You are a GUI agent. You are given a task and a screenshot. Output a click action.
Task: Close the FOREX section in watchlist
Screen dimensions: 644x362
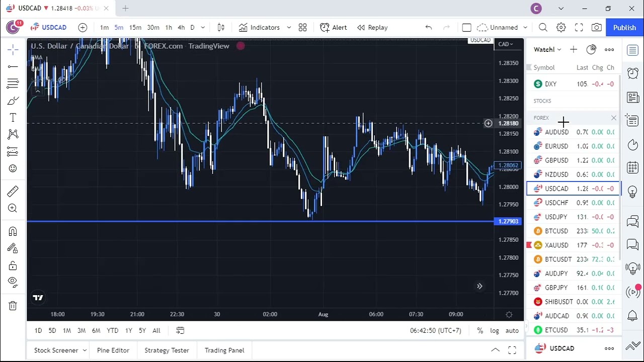[613, 118]
